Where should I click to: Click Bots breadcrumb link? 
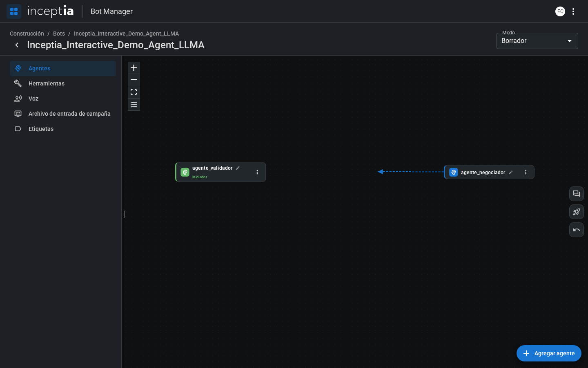(59, 34)
